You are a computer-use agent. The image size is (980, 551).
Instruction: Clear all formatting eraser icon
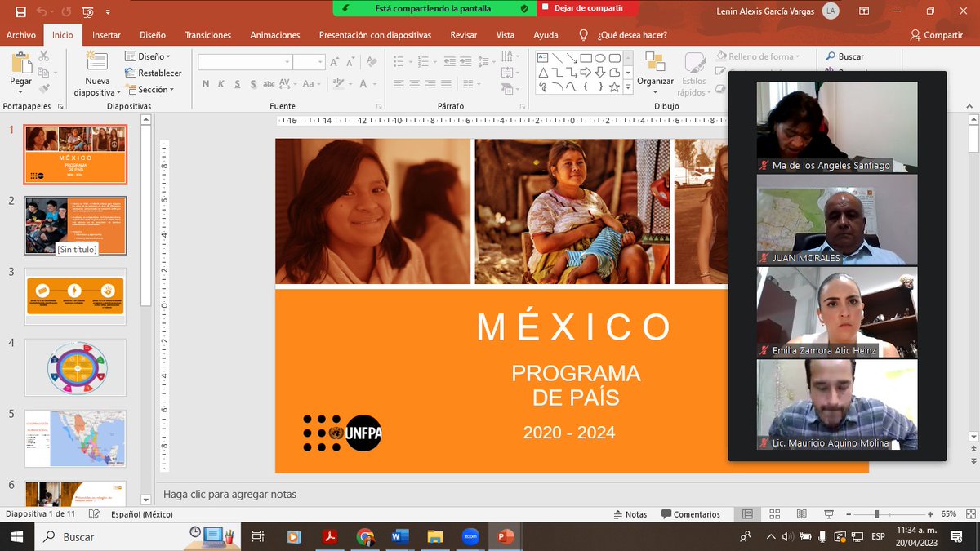372,62
